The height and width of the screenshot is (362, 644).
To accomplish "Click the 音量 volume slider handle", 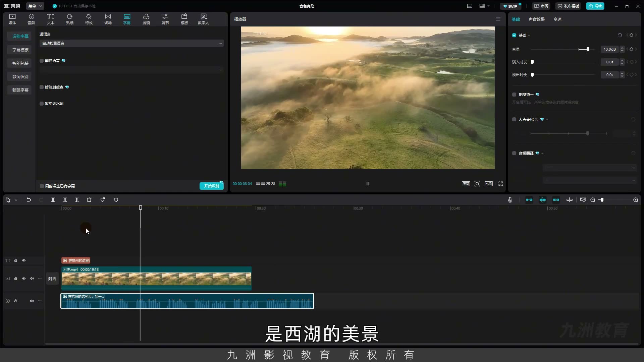I will point(588,49).
